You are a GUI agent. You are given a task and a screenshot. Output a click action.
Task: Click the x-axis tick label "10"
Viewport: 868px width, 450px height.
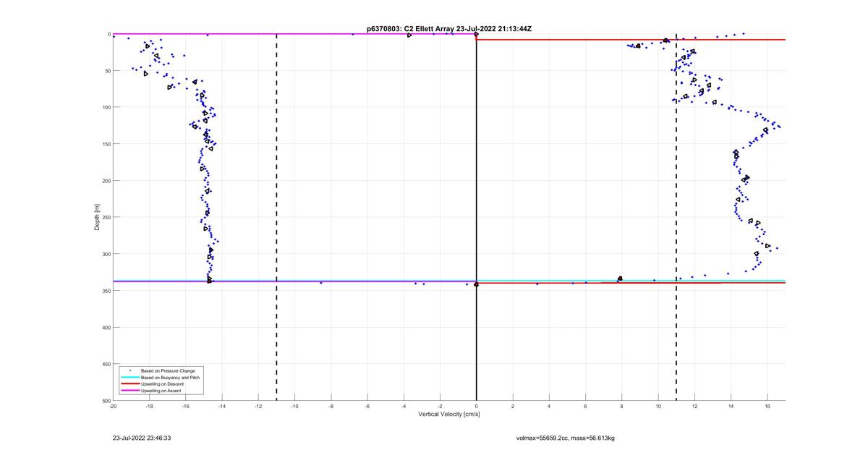click(x=658, y=406)
